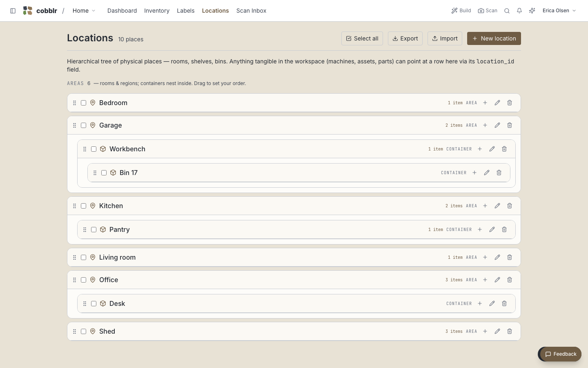Edit the Pantry container

point(492,229)
